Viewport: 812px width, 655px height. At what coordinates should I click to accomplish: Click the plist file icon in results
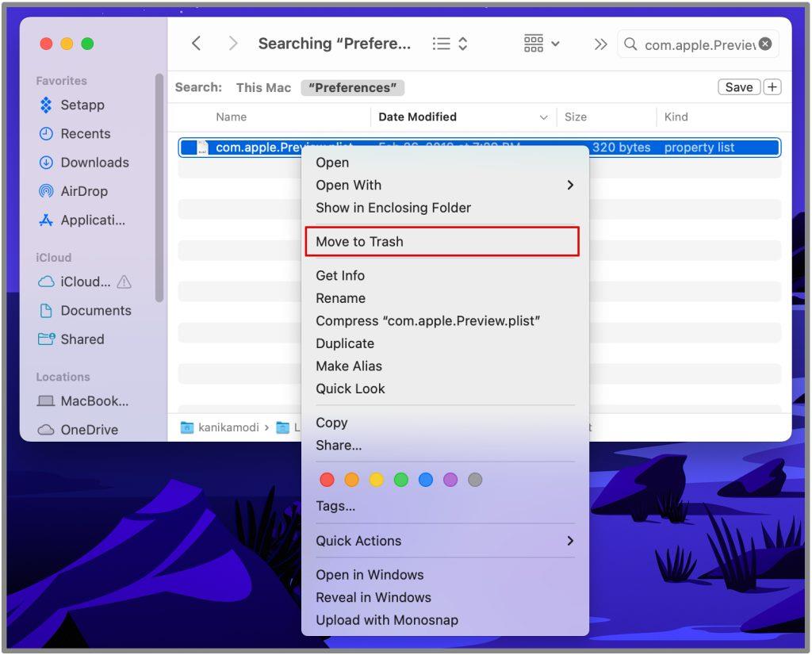click(202, 147)
